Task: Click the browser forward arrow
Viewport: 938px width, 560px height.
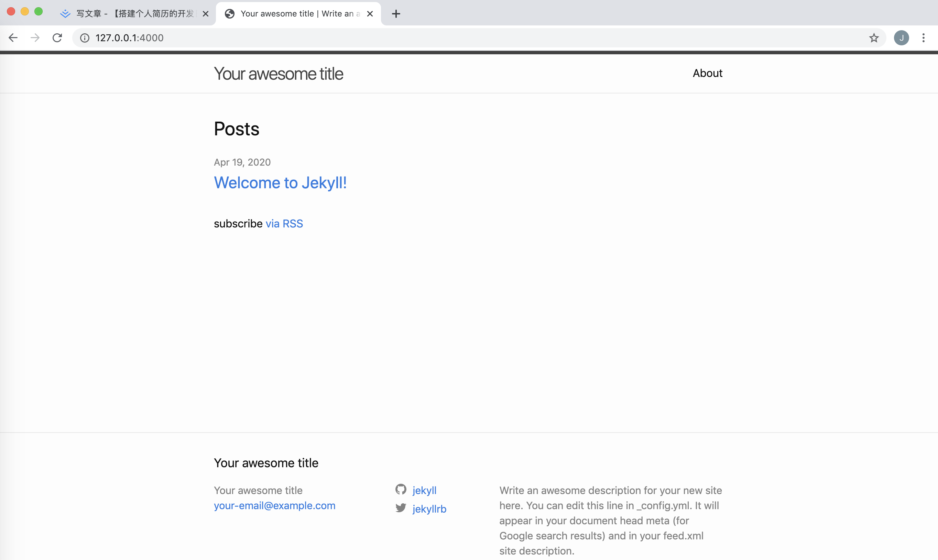Action: [x=35, y=38]
